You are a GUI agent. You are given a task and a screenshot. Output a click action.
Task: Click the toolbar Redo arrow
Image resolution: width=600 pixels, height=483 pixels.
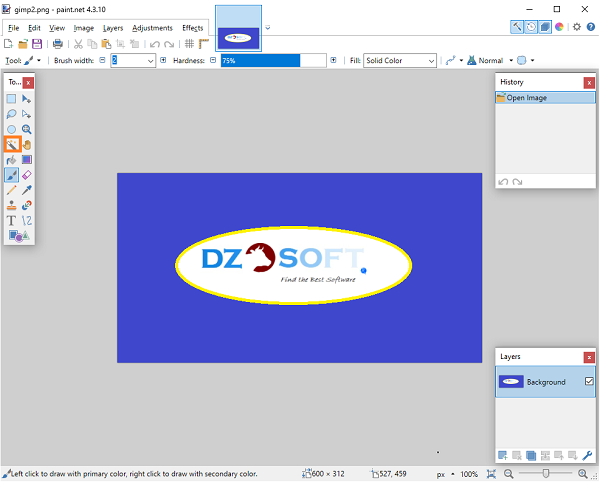(169, 44)
